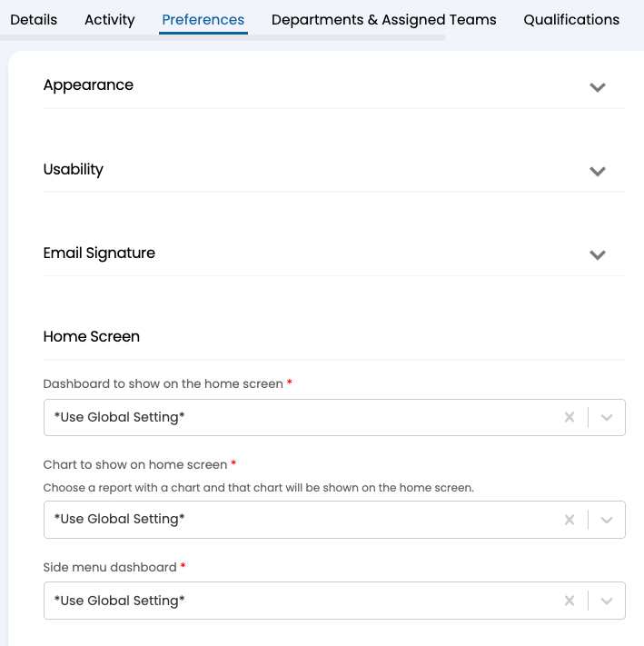Expand the Appearance section chevron
Image resolution: width=644 pixels, height=646 pixels.
(x=597, y=87)
